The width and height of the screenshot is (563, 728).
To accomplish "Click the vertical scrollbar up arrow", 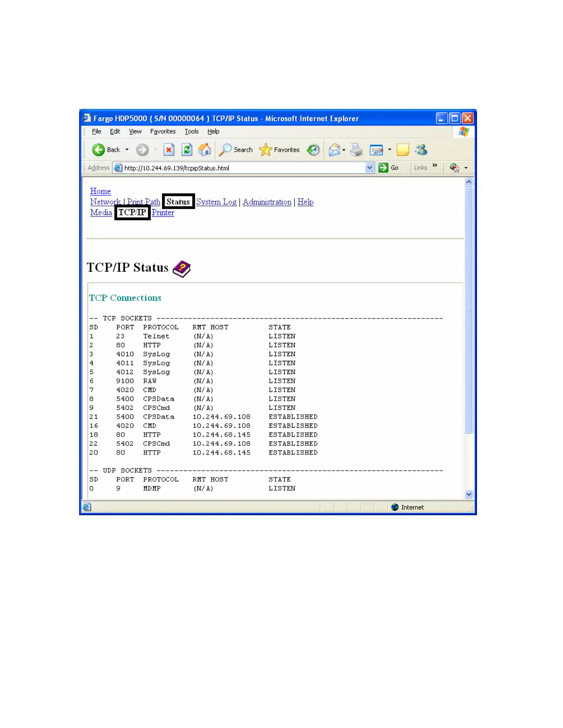I will click(x=469, y=182).
